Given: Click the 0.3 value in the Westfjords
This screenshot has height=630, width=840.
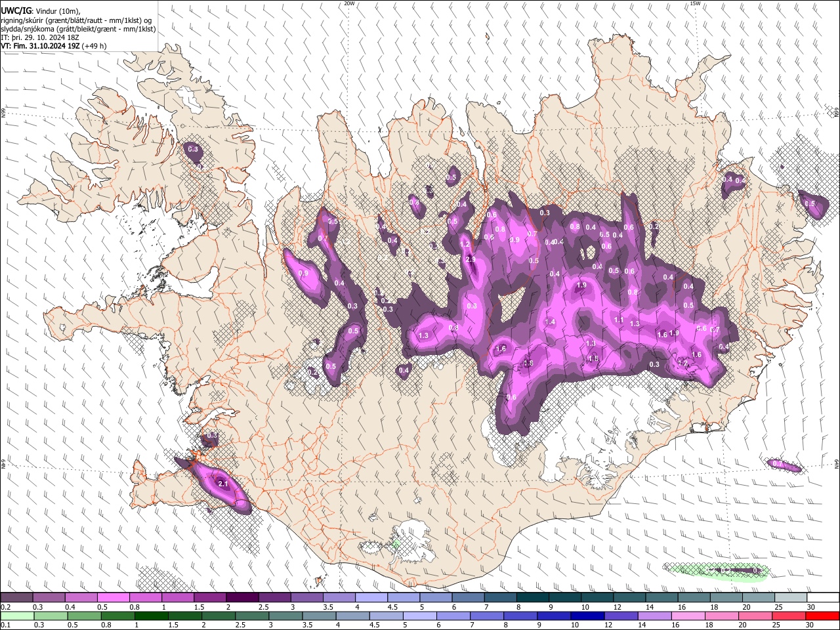Looking at the screenshot, I should click(x=193, y=150).
